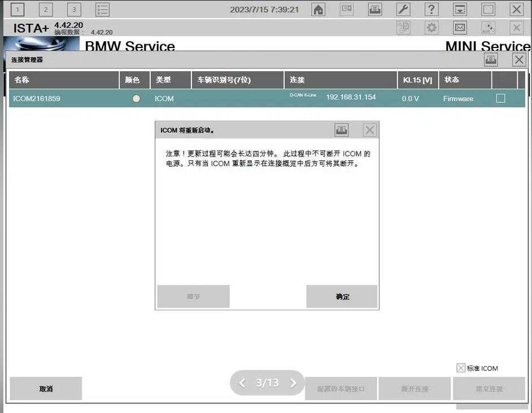
Task: Sort by the 名称 column header
Action: (64, 80)
